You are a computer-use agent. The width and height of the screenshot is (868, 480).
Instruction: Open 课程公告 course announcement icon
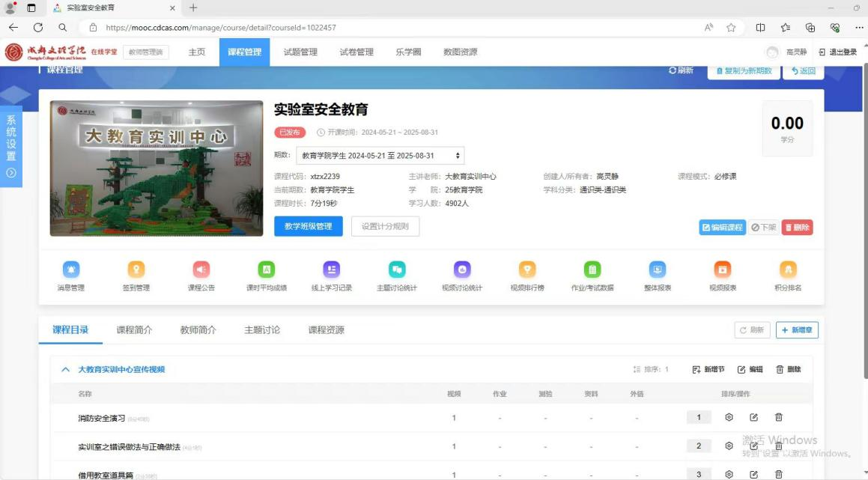click(x=201, y=270)
